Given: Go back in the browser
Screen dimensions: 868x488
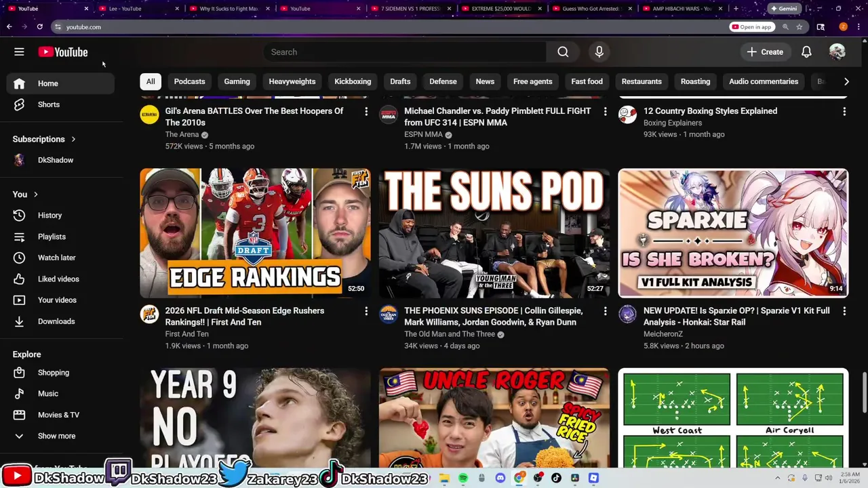Looking at the screenshot, I should click(9, 27).
